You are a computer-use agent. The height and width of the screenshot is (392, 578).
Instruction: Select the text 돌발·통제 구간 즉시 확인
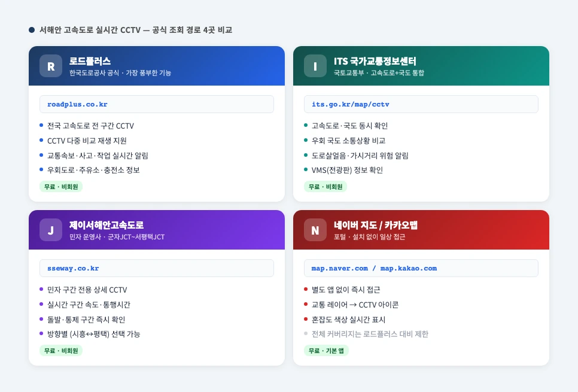(86, 320)
